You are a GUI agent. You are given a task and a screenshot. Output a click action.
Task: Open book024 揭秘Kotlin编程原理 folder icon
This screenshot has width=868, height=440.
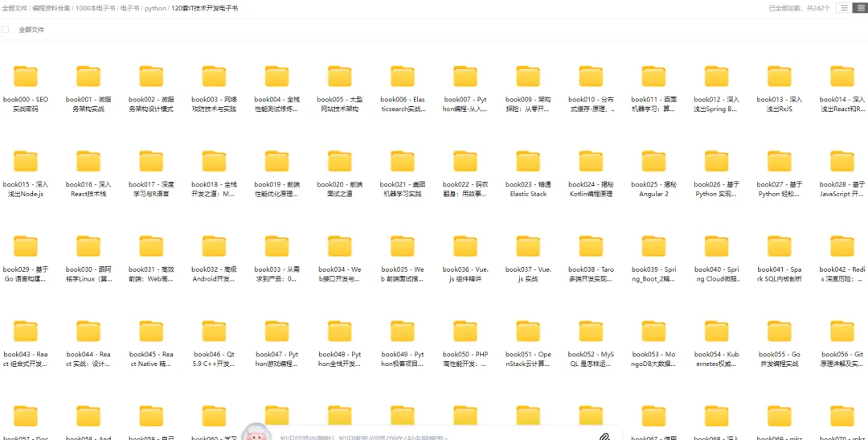tap(592, 161)
